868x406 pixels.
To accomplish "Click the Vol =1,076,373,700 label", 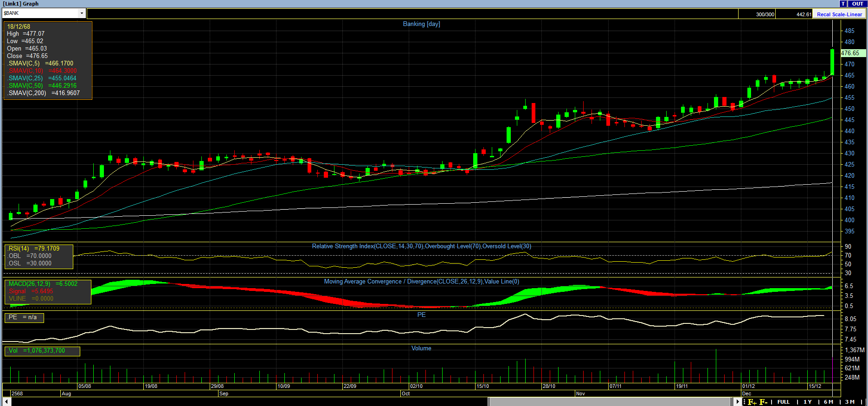I will [37, 350].
